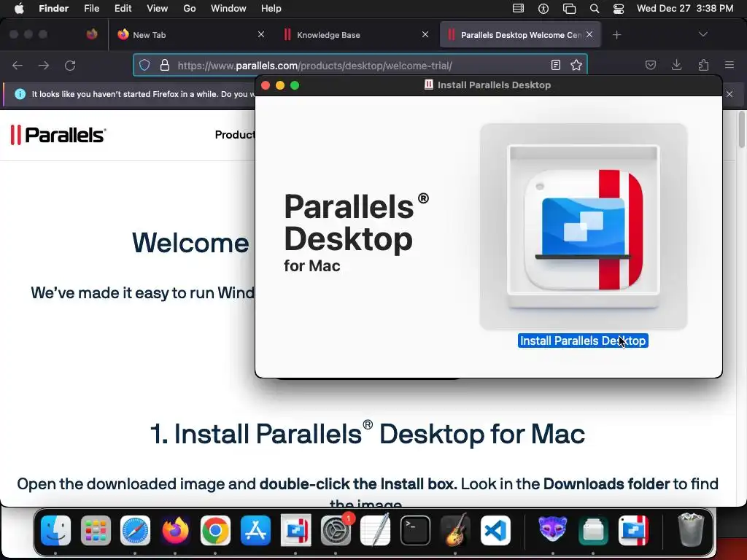The image size is (747, 560).
Task: Open the Firefox extensions menu
Action: click(x=703, y=65)
